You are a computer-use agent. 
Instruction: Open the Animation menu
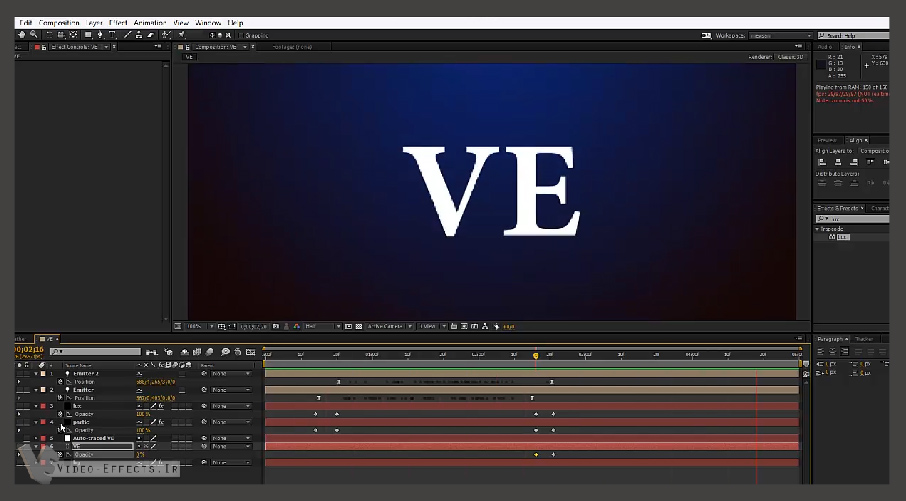(x=150, y=23)
